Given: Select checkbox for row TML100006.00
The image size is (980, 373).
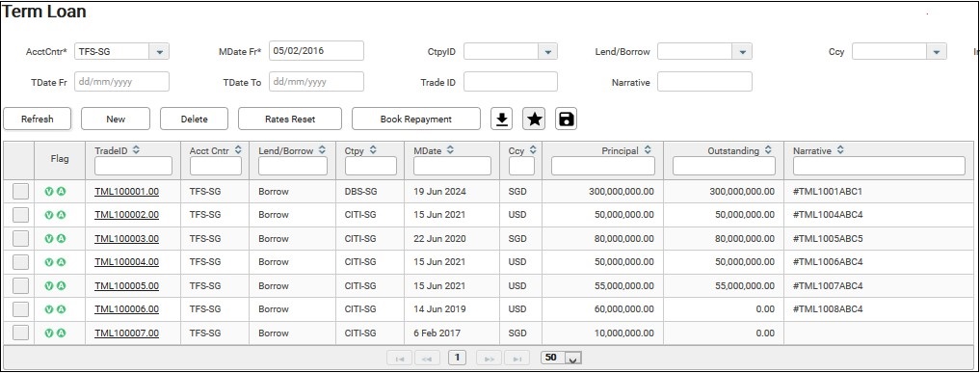Looking at the screenshot, I should [20, 308].
